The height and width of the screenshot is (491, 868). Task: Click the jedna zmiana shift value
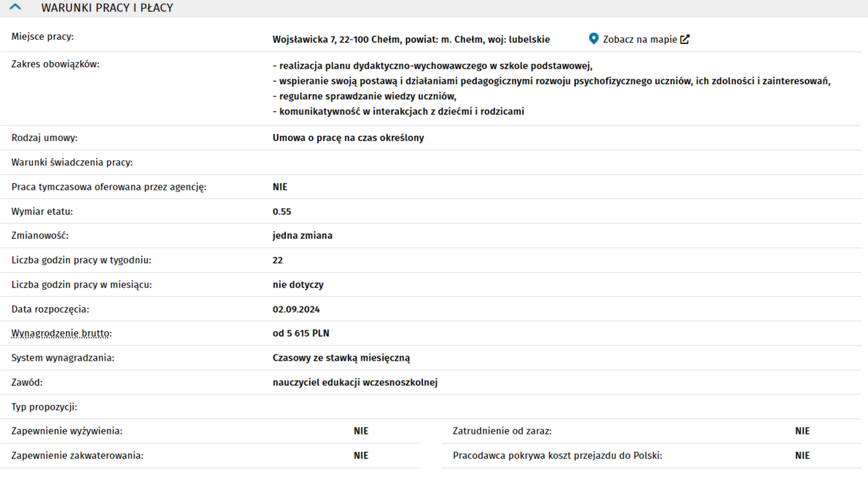coord(302,236)
